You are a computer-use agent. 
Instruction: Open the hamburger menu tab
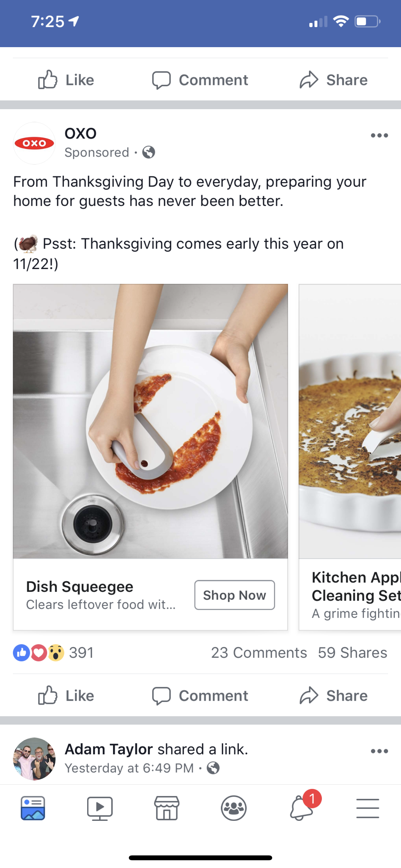[x=368, y=808]
